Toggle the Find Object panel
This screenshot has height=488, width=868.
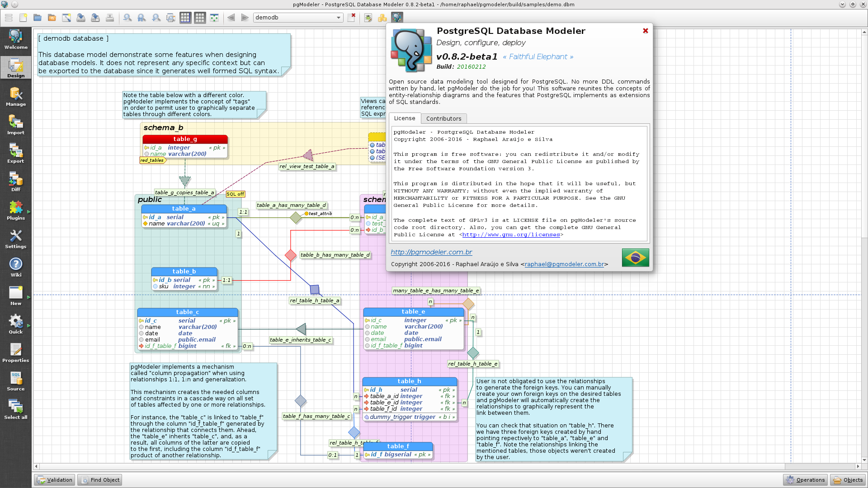99,480
